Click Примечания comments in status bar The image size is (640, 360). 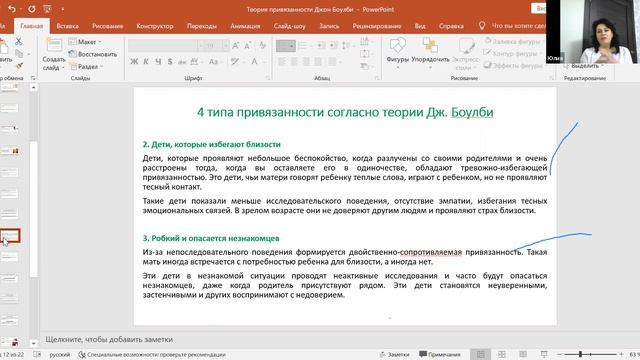click(x=440, y=354)
